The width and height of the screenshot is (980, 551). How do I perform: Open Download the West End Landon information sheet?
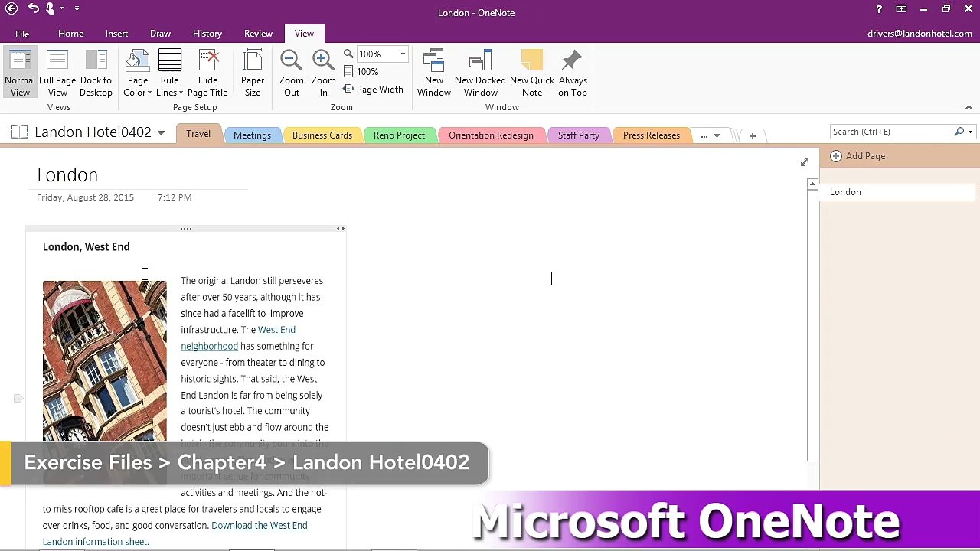coord(175,533)
